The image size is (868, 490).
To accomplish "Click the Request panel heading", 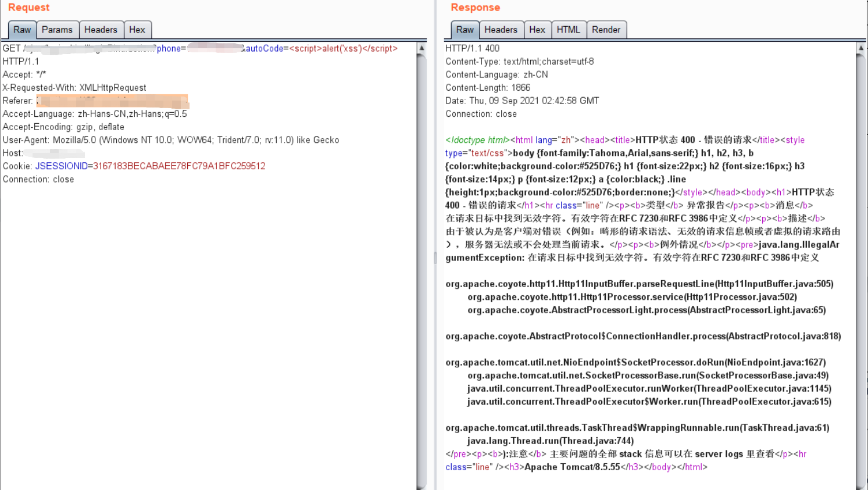I will coord(28,8).
